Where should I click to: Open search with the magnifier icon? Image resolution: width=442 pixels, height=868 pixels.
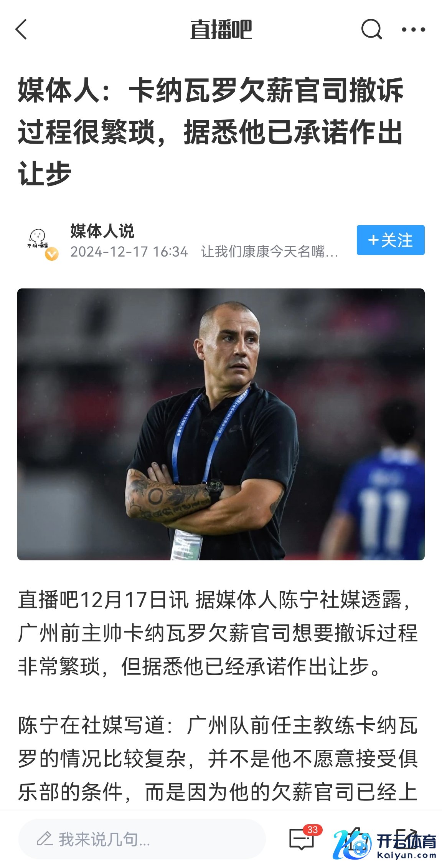371,29
